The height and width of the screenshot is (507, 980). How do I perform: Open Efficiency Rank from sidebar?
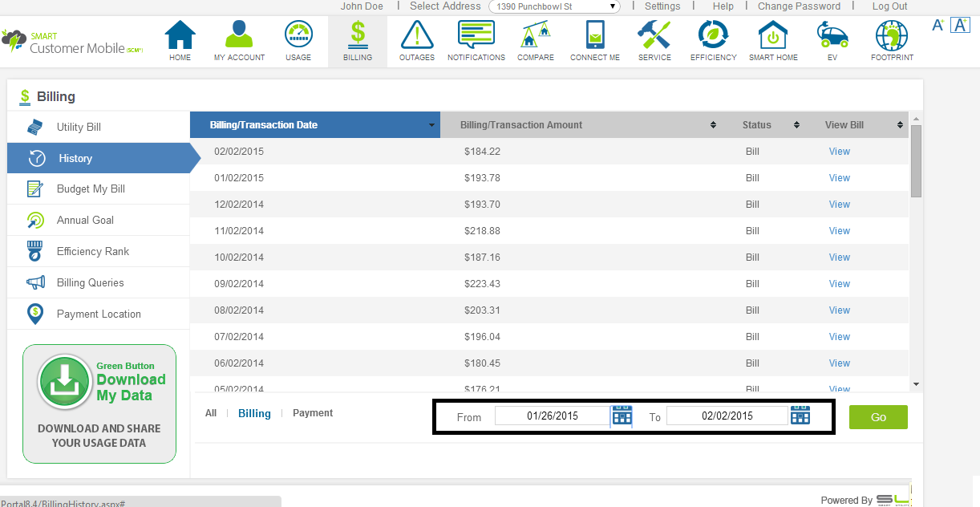[x=92, y=252]
